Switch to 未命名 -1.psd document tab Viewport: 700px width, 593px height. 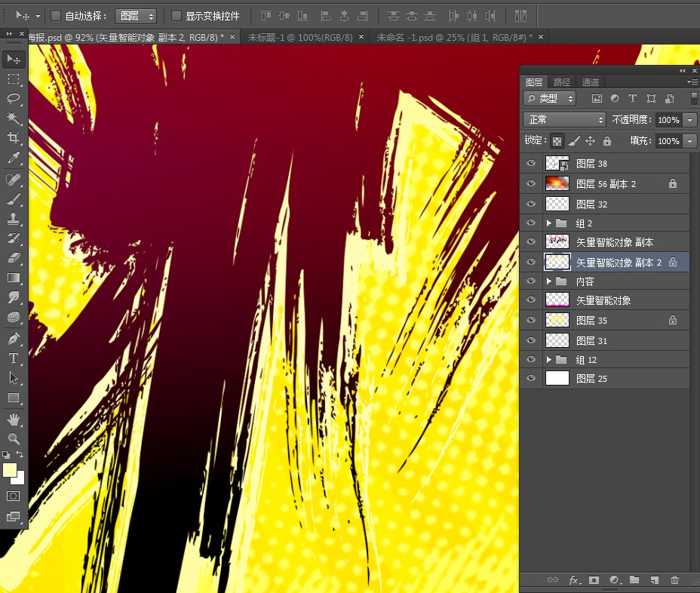pyautogui.click(x=454, y=38)
